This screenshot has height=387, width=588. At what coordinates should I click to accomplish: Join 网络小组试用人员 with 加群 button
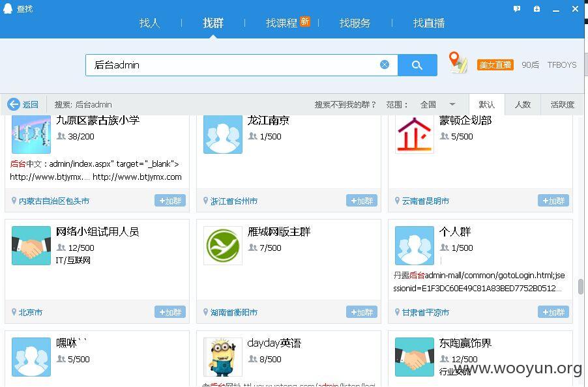point(170,312)
